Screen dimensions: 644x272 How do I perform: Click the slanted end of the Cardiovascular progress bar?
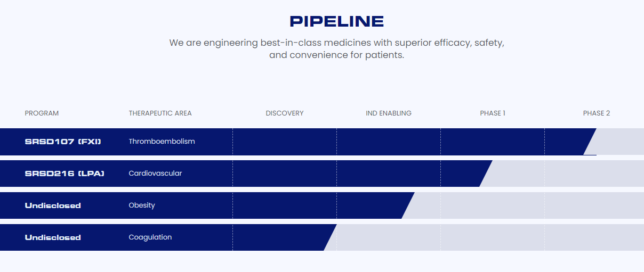tap(486, 174)
